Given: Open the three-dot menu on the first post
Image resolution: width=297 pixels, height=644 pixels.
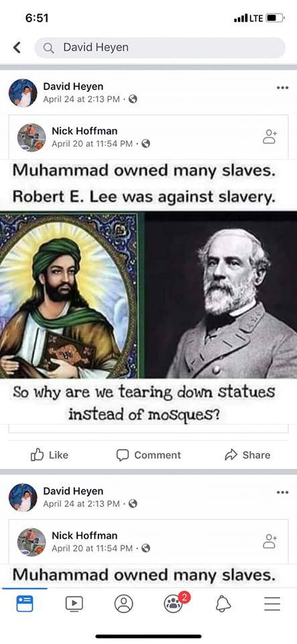Looking at the screenshot, I should 282,87.
